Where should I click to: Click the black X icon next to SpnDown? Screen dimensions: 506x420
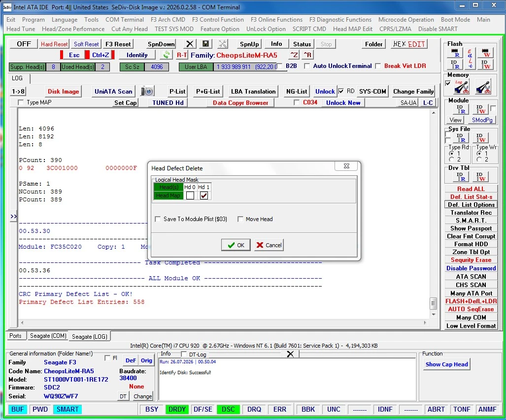point(190,44)
